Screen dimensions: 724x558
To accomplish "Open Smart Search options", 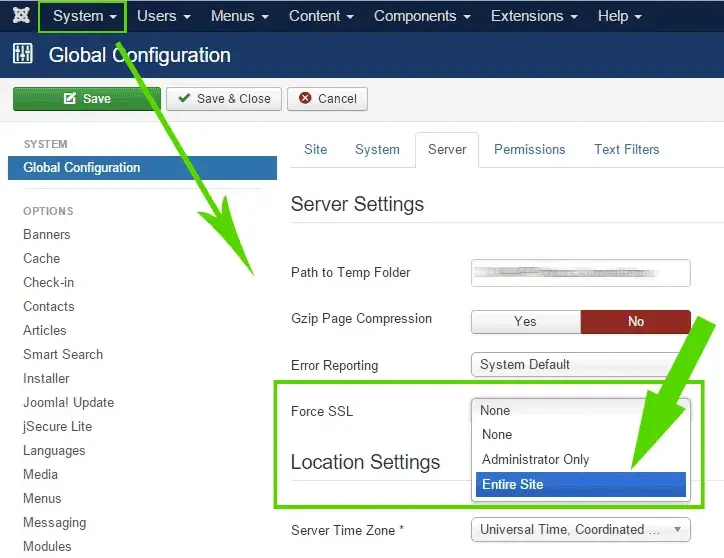I will click(63, 355).
